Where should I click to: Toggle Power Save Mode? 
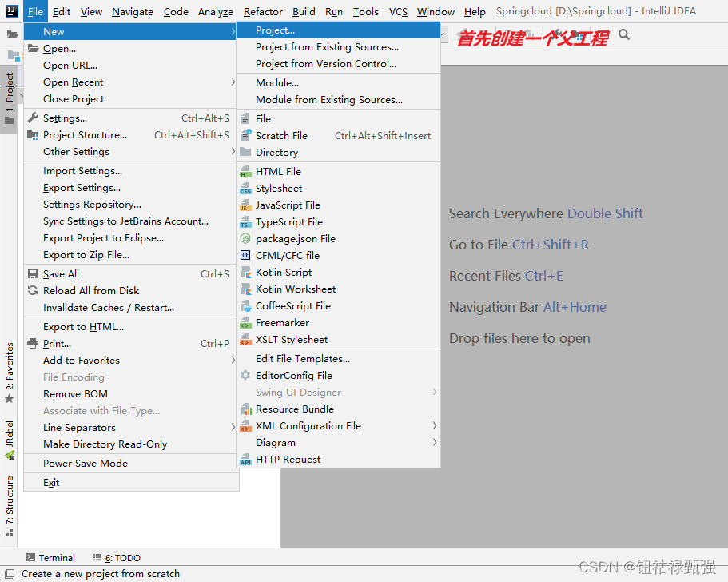pos(131,463)
